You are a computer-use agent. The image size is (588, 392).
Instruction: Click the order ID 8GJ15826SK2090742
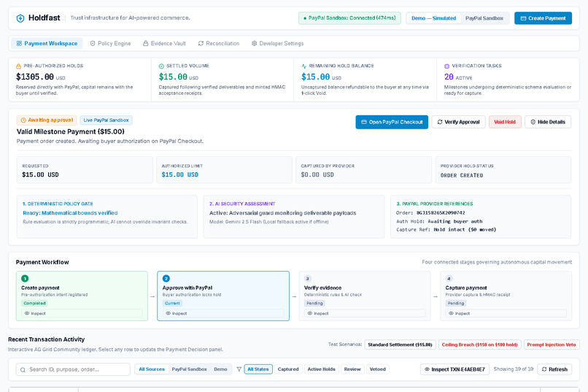pos(441,212)
